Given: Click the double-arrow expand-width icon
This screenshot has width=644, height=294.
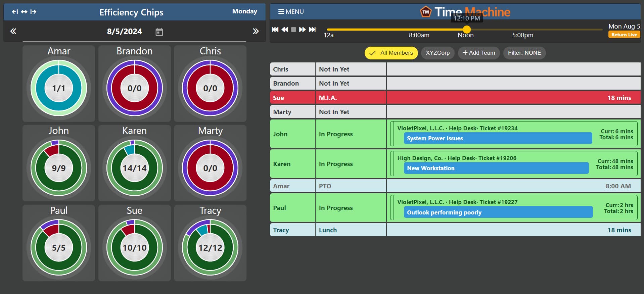Looking at the screenshot, I should pyautogui.click(x=24, y=12).
